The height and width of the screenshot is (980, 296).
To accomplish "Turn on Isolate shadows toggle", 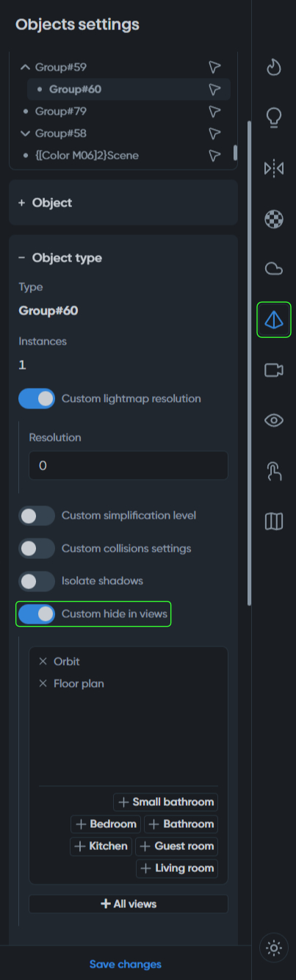I will pyautogui.click(x=37, y=581).
